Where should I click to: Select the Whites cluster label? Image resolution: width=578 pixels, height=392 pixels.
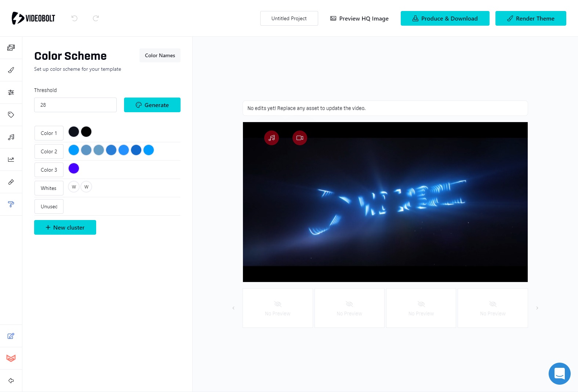[49, 188]
